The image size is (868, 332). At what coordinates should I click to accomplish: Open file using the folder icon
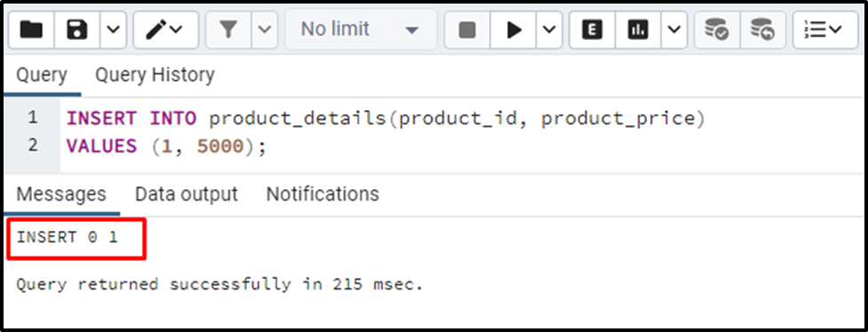click(32, 30)
